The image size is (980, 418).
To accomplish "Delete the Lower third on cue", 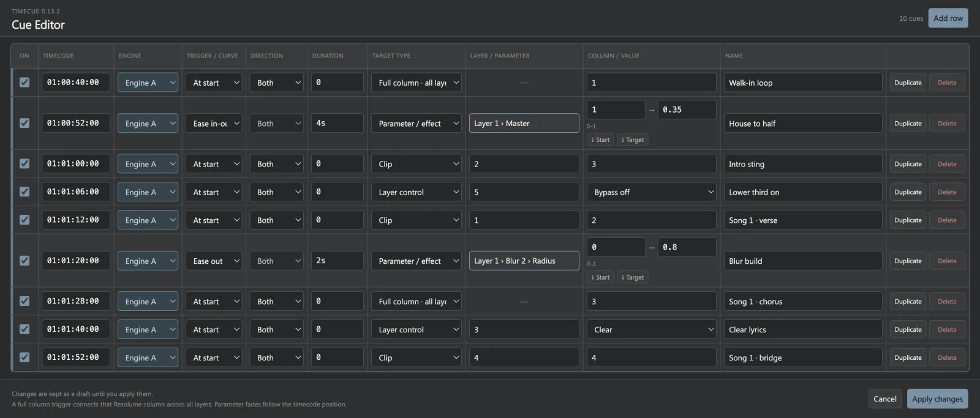I will pos(947,192).
